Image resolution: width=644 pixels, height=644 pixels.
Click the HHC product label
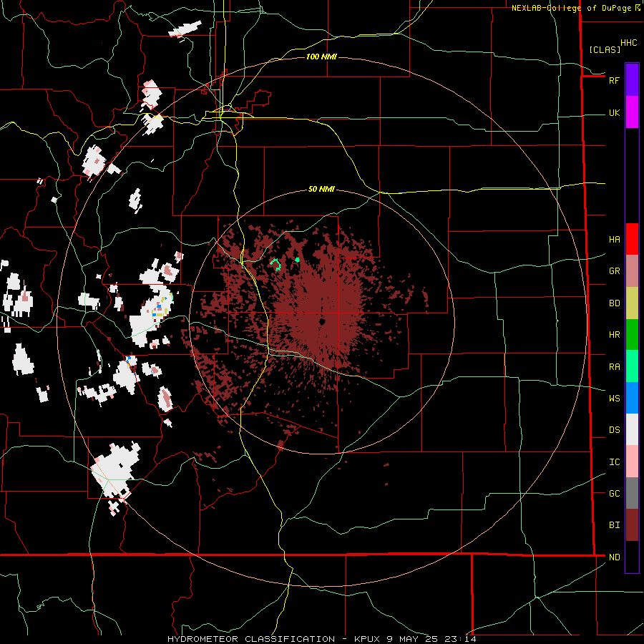tap(628, 43)
